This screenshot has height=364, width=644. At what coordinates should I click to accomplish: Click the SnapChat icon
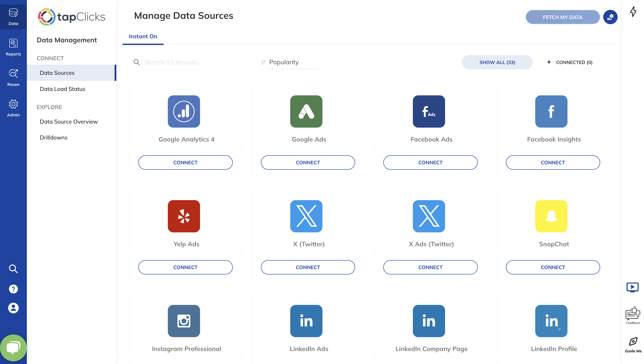click(x=551, y=216)
